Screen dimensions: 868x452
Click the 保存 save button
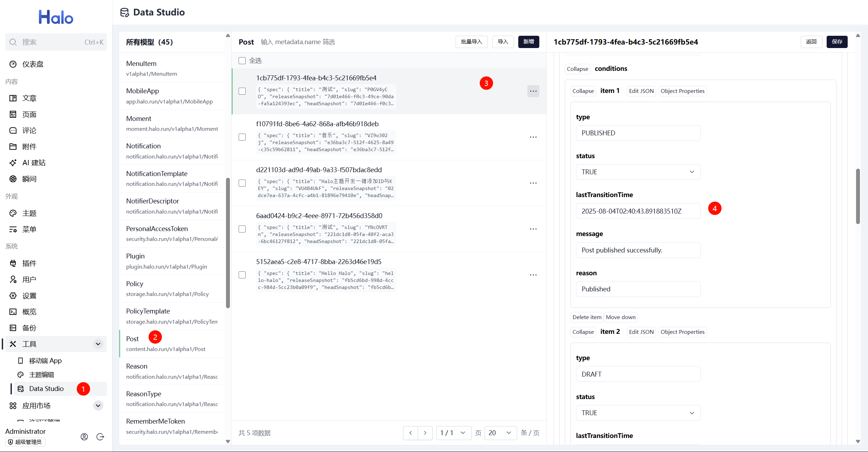837,42
